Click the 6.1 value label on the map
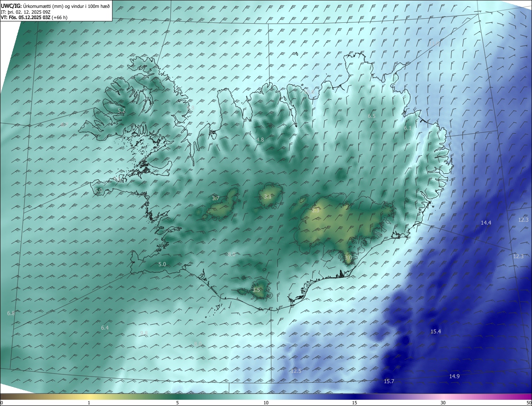 tap(408, 129)
